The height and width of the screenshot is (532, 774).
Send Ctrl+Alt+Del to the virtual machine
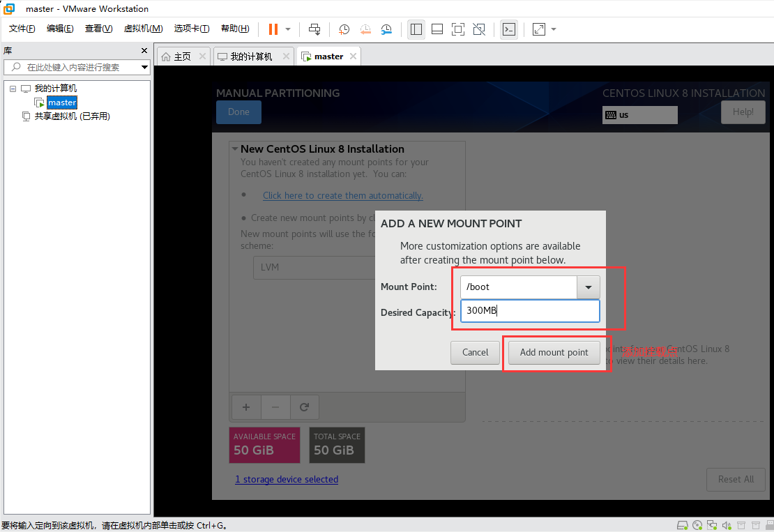[x=314, y=29]
